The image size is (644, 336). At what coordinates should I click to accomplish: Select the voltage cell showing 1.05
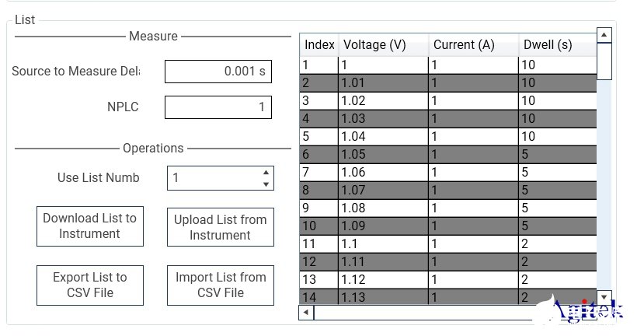tap(383, 155)
